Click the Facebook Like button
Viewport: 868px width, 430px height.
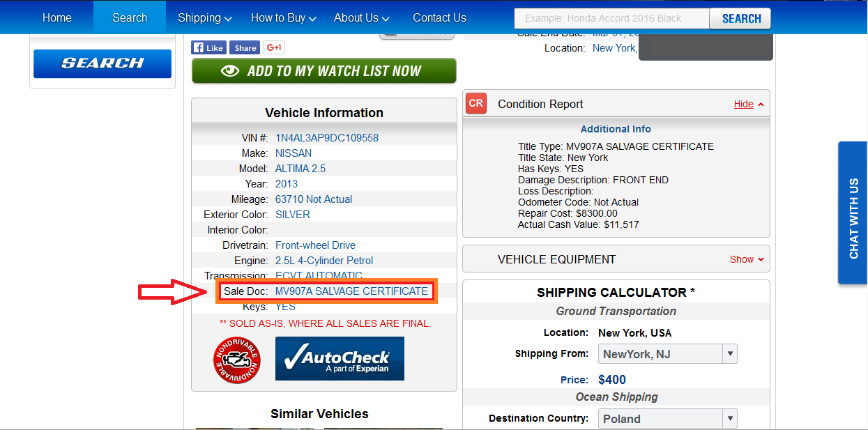208,48
